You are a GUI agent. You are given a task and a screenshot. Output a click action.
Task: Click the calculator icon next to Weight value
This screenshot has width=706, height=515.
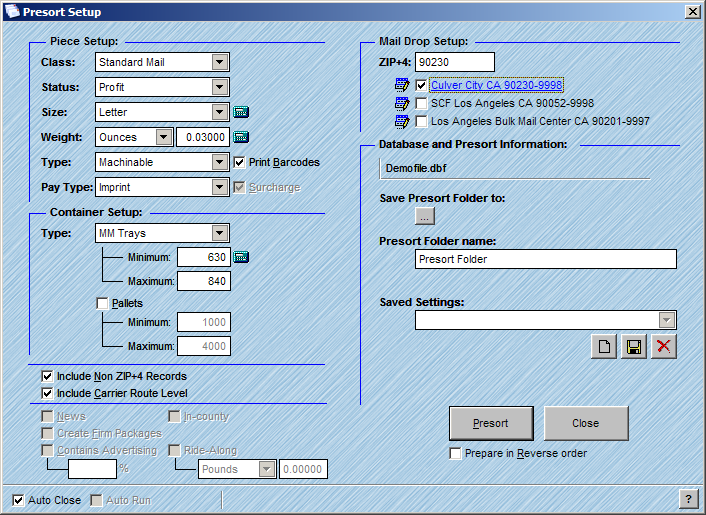[240, 137]
